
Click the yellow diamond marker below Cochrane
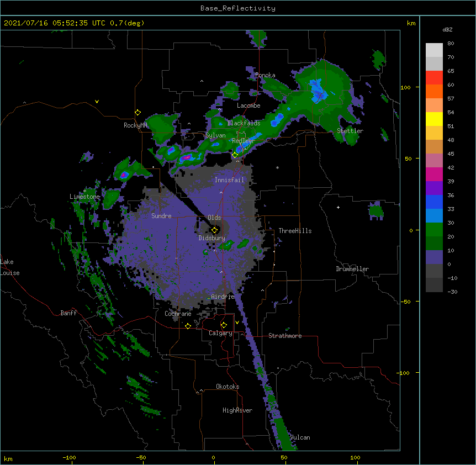pyautogui.click(x=188, y=326)
